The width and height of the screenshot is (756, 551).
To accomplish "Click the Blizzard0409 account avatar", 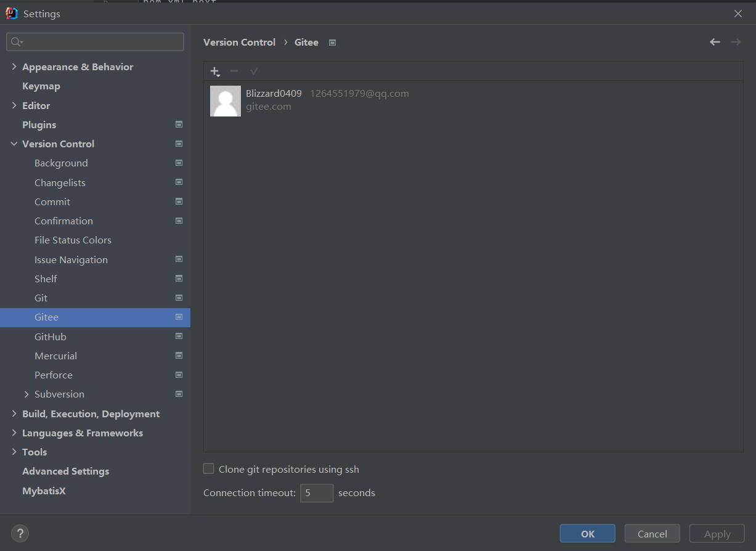I will click(x=226, y=101).
